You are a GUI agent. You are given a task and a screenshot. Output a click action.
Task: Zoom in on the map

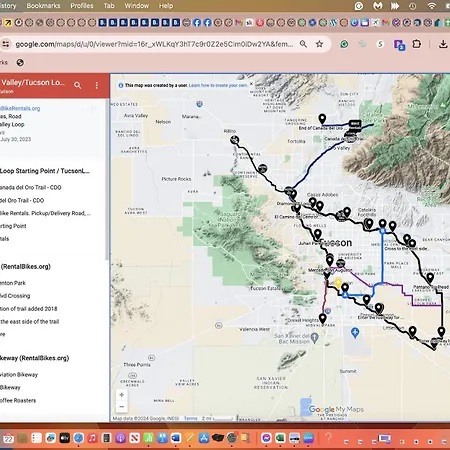[x=122, y=395]
